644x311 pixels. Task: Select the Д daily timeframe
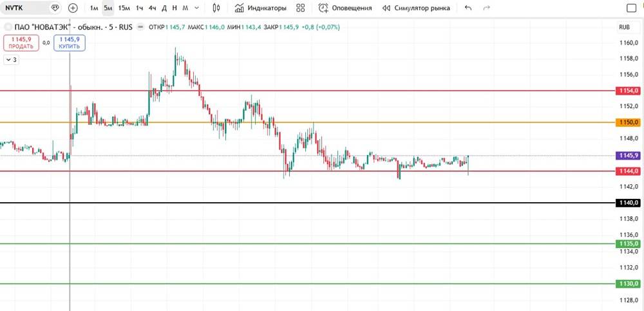tap(164, 8)
